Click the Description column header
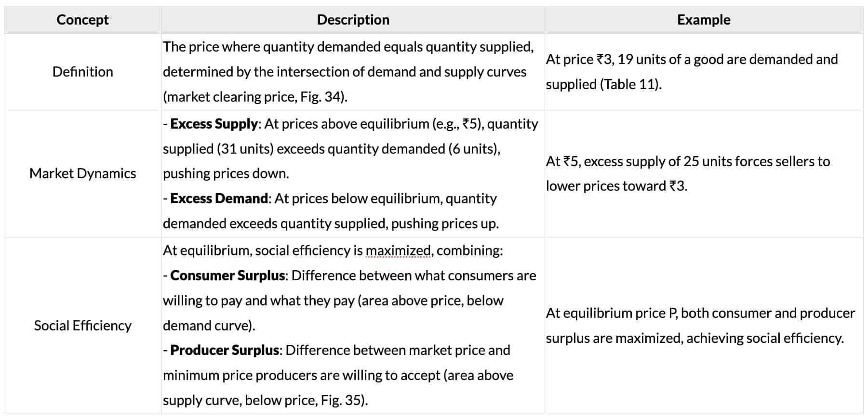Viewport: 868px width, 419px height. click(353, 20)
